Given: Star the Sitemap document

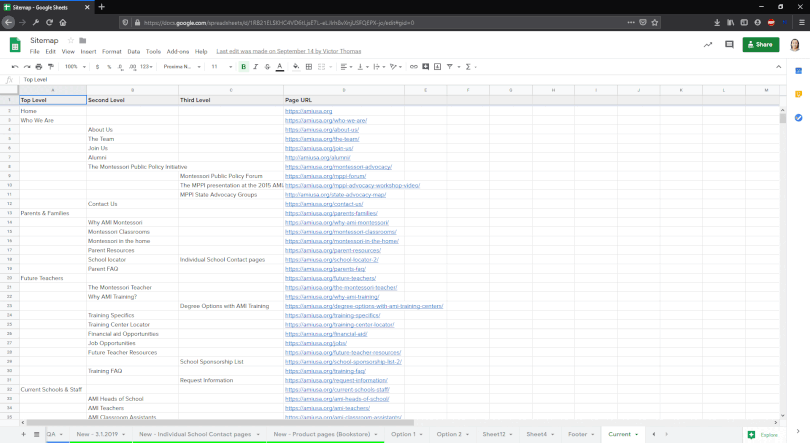Looking at the screenshot, I should point(69,40).
